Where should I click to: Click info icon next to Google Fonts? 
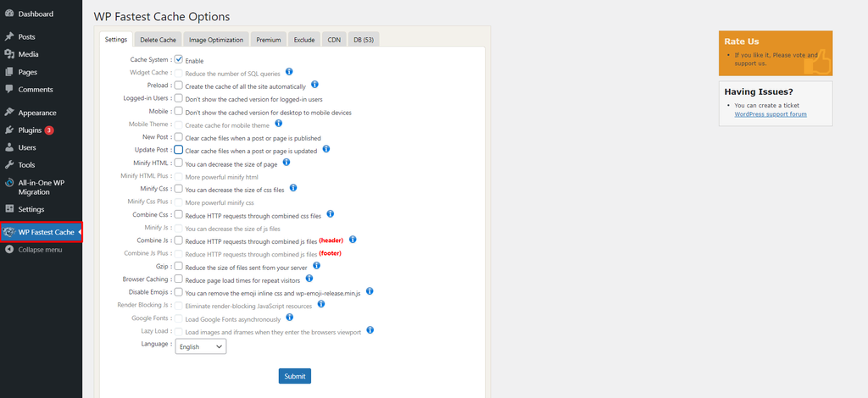pos(290,318)
